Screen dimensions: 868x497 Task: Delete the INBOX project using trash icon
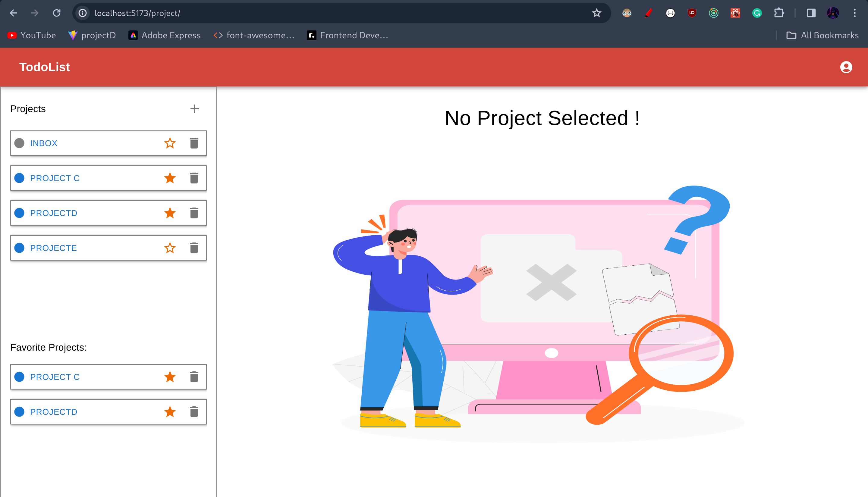click(194, 143)
